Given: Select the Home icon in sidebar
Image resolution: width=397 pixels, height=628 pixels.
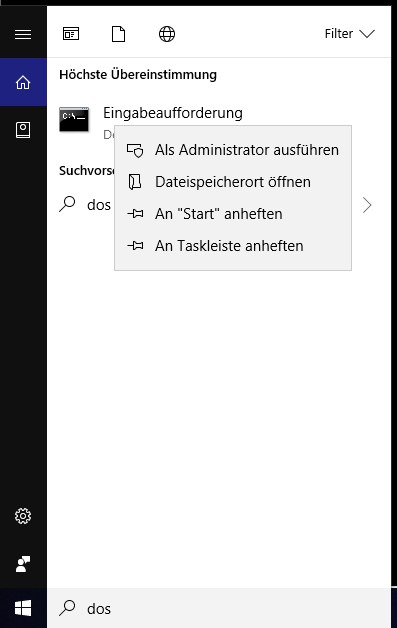Looking at the screenshot, I should tap(23, 83).
